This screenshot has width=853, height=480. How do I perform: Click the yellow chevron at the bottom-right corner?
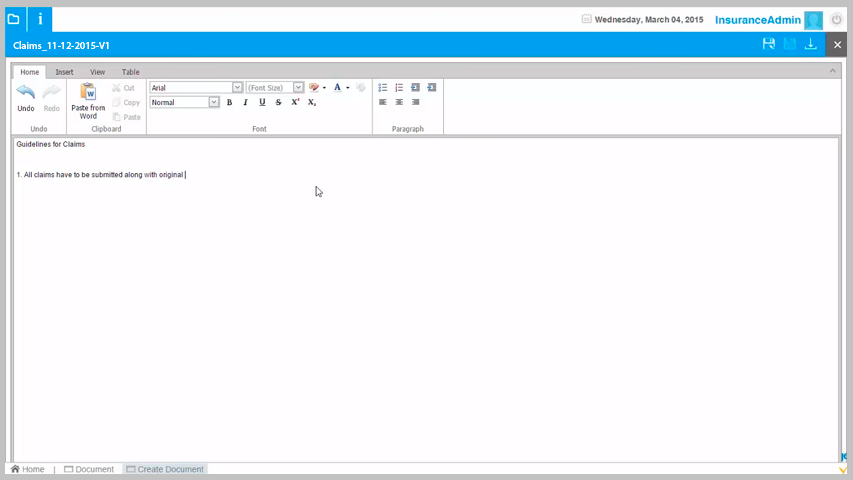point(843,470)
